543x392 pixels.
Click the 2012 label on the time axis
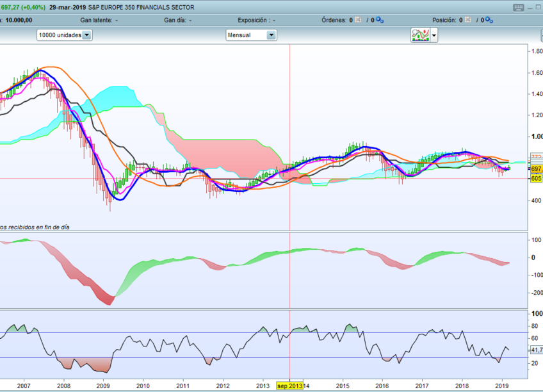[223, 386]
